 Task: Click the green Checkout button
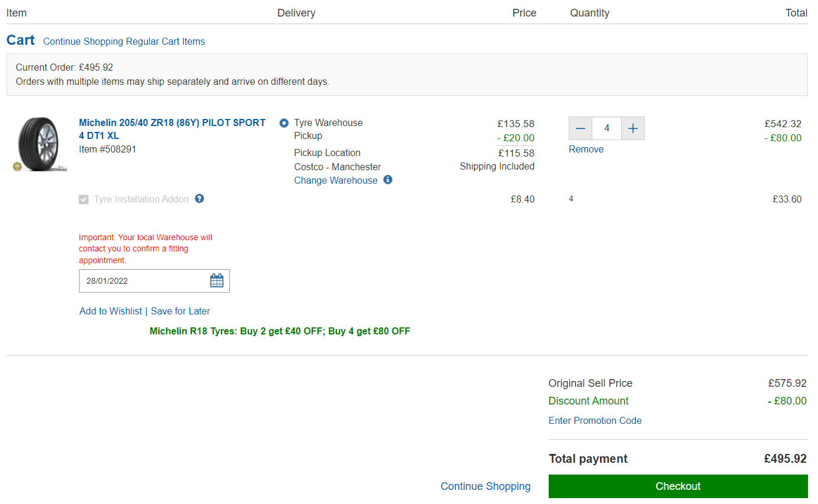[x=678, y=486]
